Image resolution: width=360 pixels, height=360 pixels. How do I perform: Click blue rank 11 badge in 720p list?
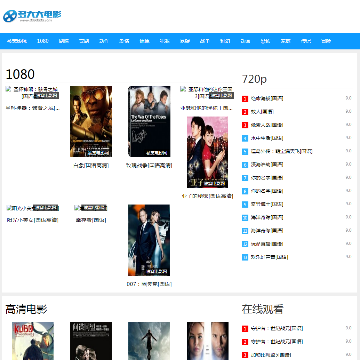(245, 231)
